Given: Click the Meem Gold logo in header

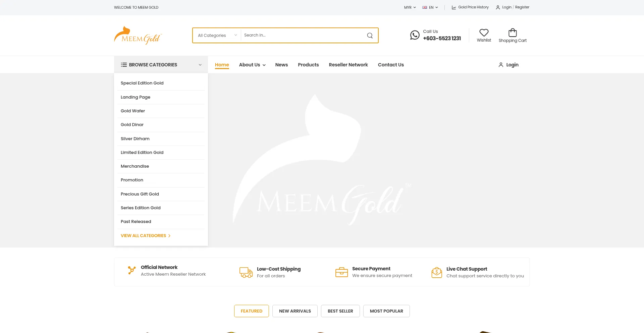Looking at the screenshot, I should tap(138, 36).
